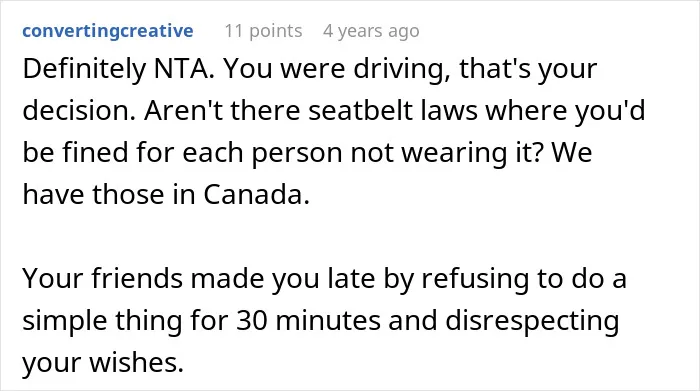Click the words your wishes
This screenshot has width=700, height=391.
tap(103, 362)
